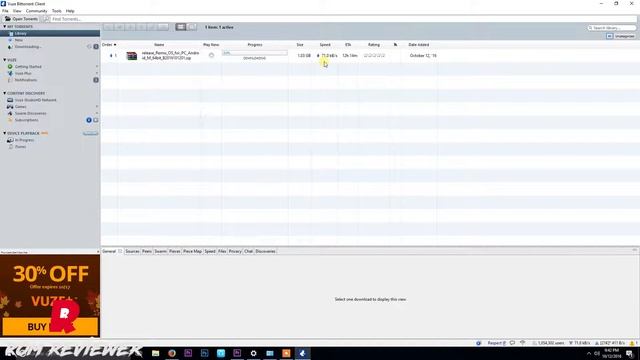The height and width of the screenshot is (360, 640).
Task: Switch to the Privacy details tab
Action: click(x=235, y=251)
